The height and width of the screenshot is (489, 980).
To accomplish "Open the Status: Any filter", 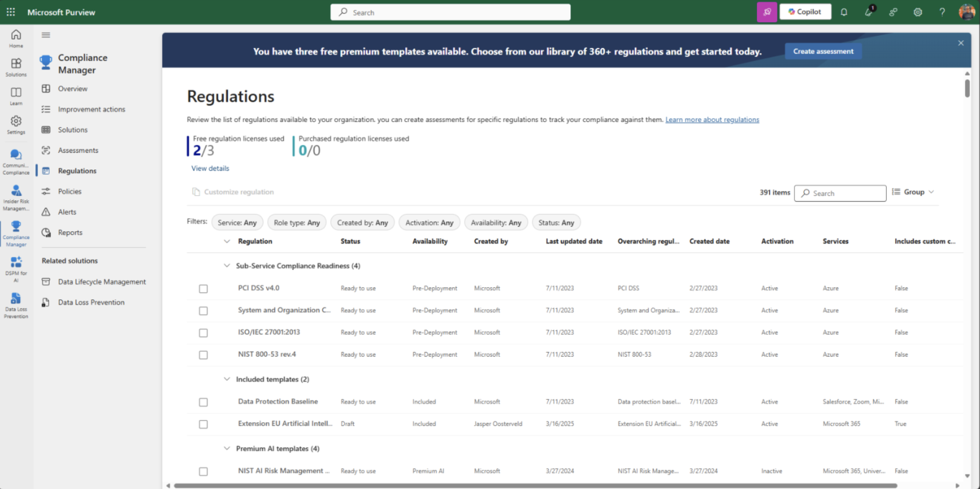I will [x=556, y=223].
